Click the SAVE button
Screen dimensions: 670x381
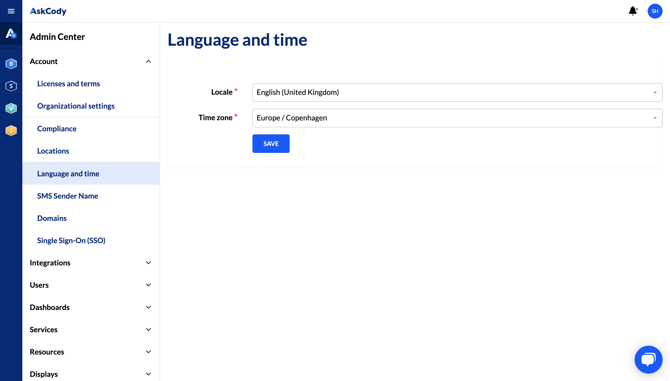pos(270,144)
